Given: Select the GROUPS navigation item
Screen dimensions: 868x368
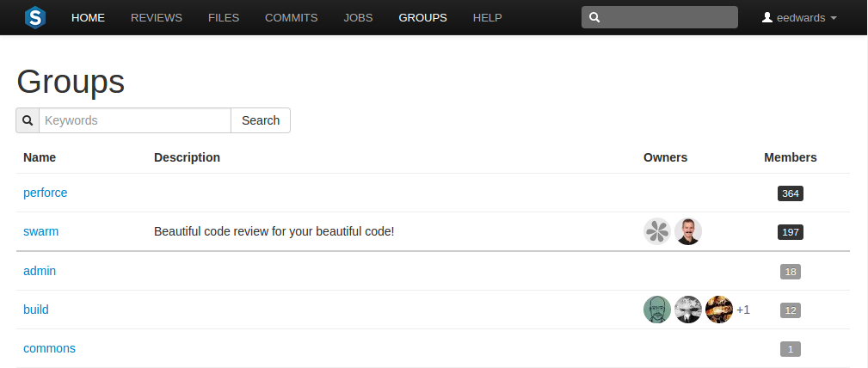Looking at the screenshot, I should (x=423, y=18).
